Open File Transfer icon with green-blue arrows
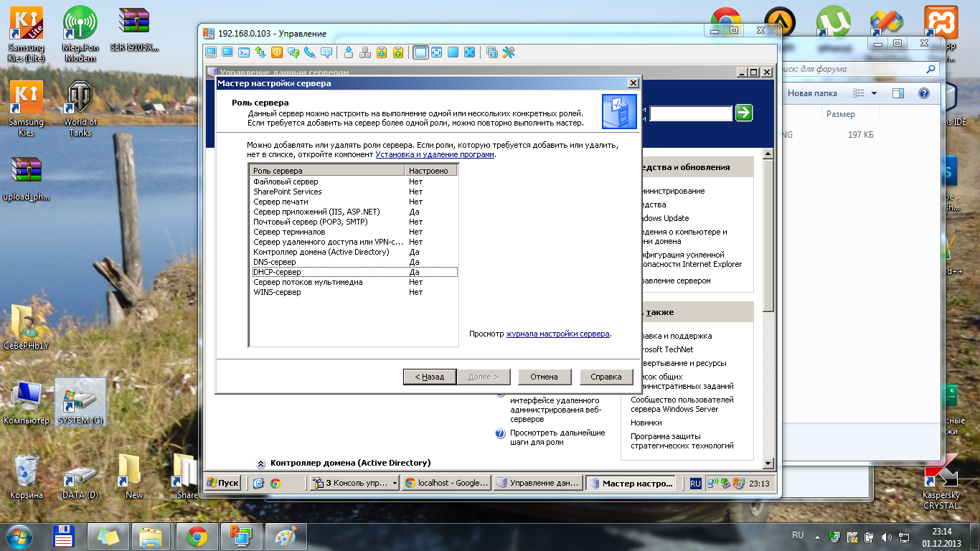The height and width of the screenshot is (551, 980). [x=260, y=52]
